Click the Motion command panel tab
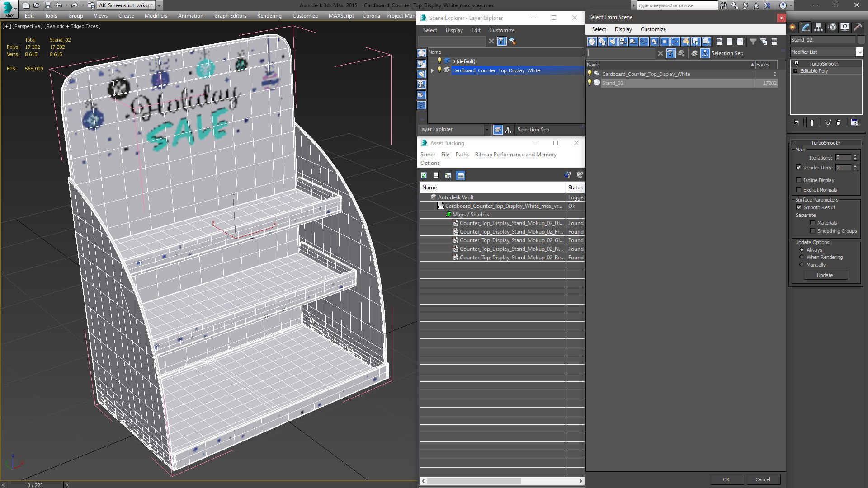The image size is (868, 488). (x=832, y=27)
